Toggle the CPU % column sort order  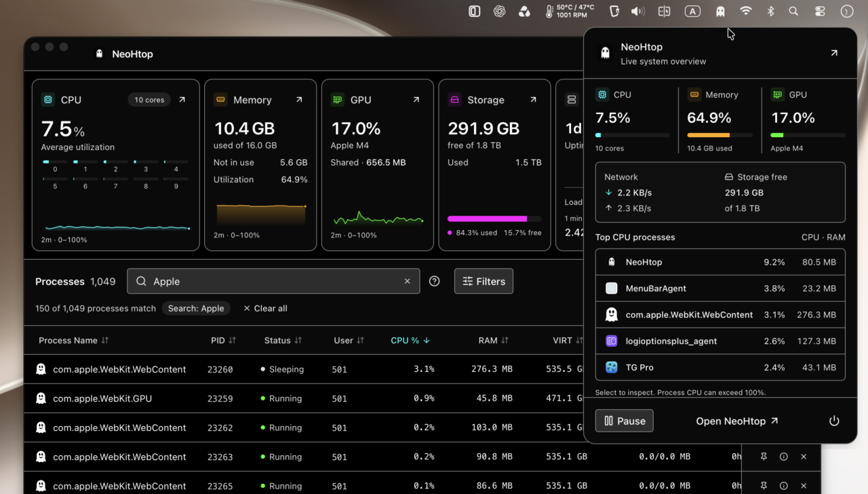(x=410, y=340)
